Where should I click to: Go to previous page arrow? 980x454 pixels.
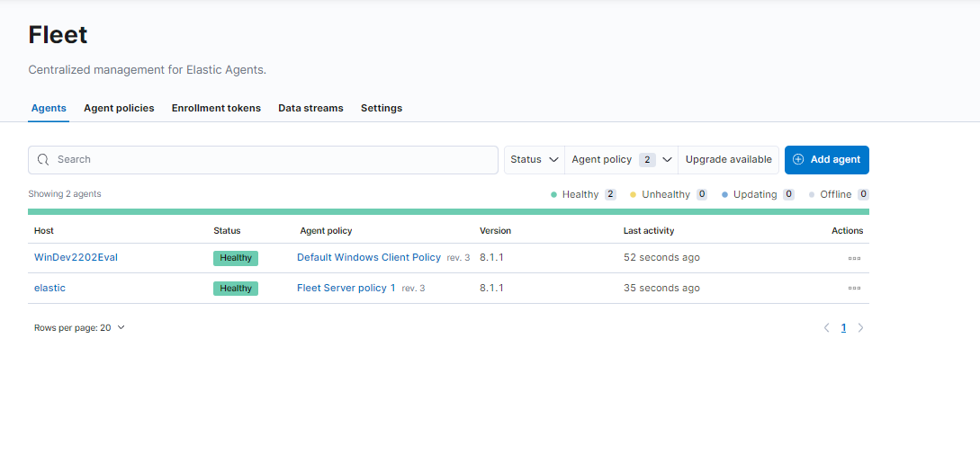[x=826, y=328]
